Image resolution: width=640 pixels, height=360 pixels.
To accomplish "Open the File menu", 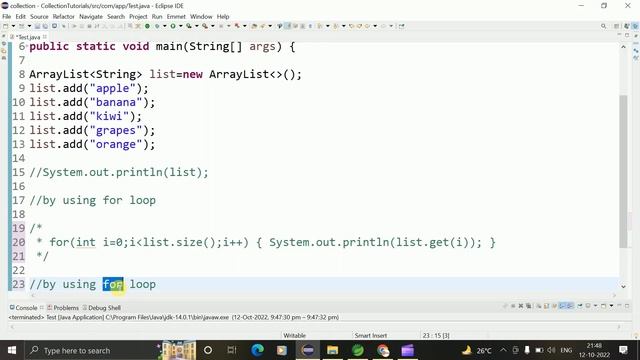I will (x=7, y=17).
